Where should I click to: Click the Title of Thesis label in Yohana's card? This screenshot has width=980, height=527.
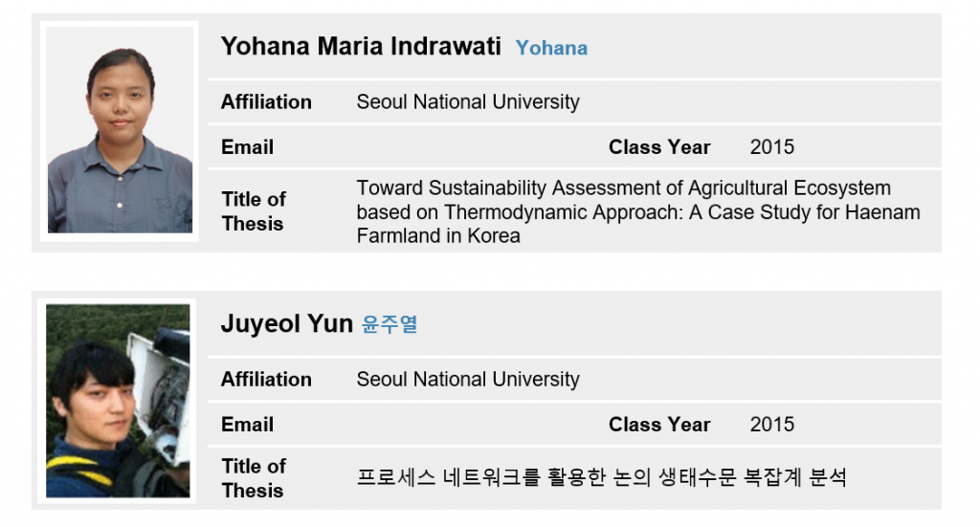[254, 211]
